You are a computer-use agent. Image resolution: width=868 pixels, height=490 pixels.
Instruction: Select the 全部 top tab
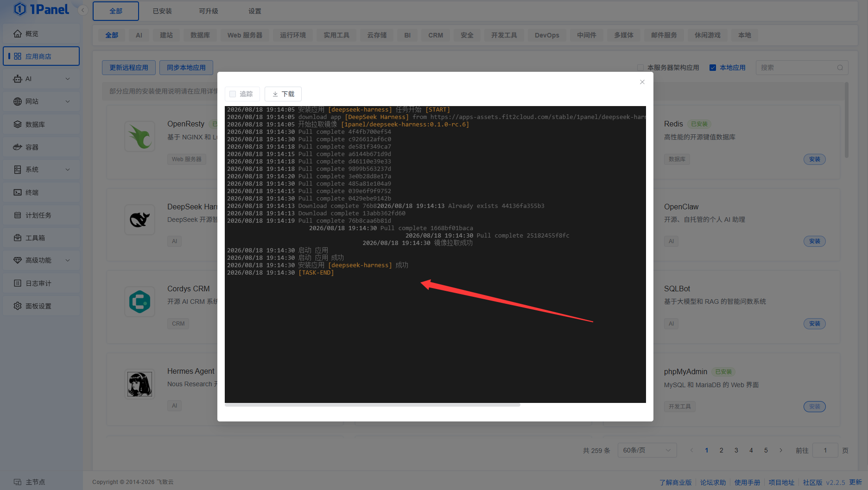tap(116, 11)
